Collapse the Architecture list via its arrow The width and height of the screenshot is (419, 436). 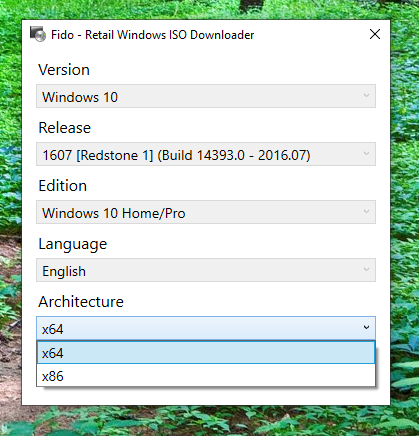366,328
